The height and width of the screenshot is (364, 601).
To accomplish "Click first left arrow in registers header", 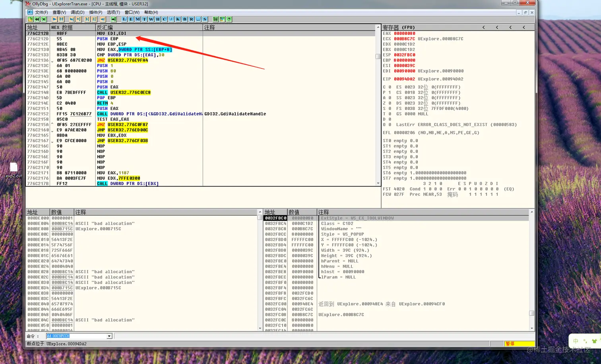I will pyautogui.click(x=483, y=27).
